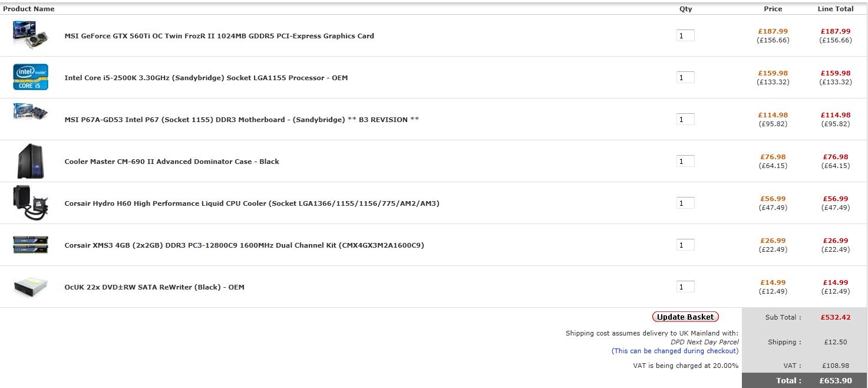
Task: Click the Cooler Master case image
Action: tap(31, 161)
